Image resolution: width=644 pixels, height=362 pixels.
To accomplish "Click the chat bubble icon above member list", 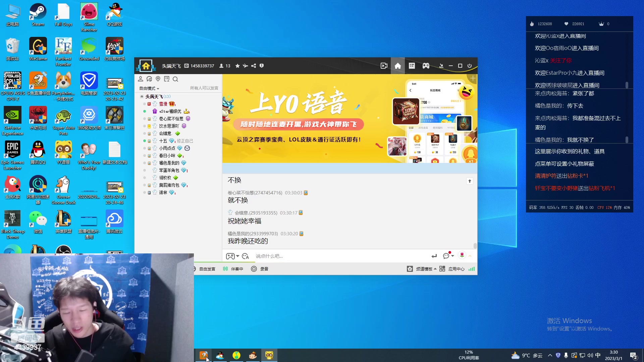I will (x=149, y=79).
